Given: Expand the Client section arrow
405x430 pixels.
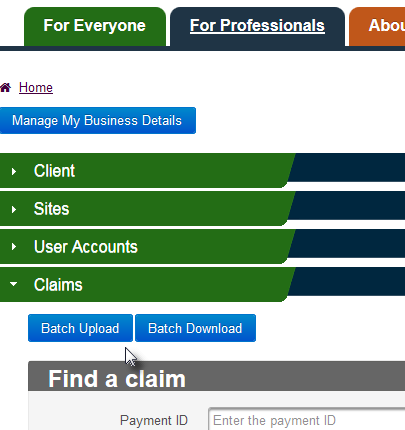Looking at the screenshot, I should [14, 171].
